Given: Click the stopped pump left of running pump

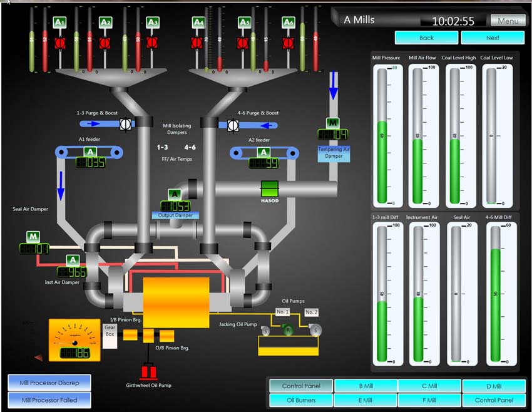Looking at the screenshot, I should click(265, 331).
